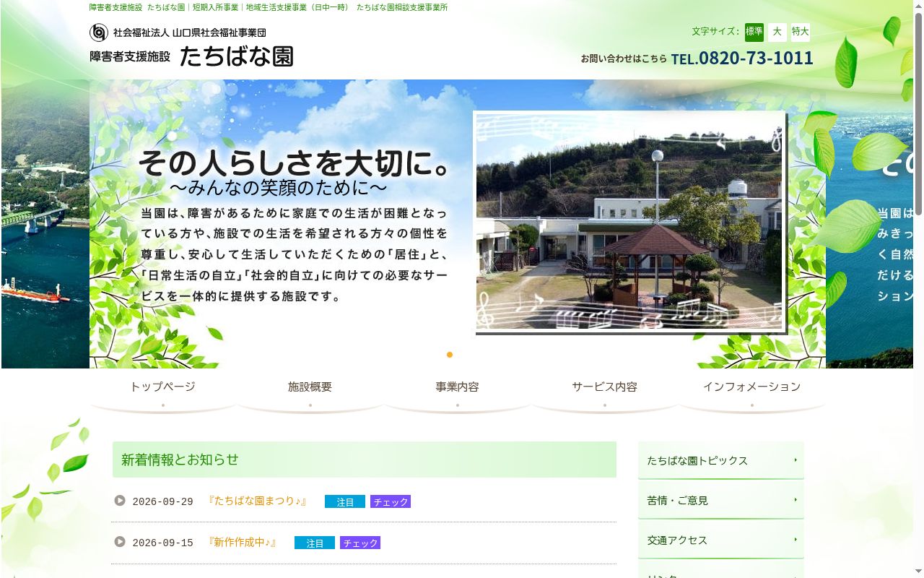Set font size to 特大
Viewport: 924px width, 578px height.
(x=801, y=32)
